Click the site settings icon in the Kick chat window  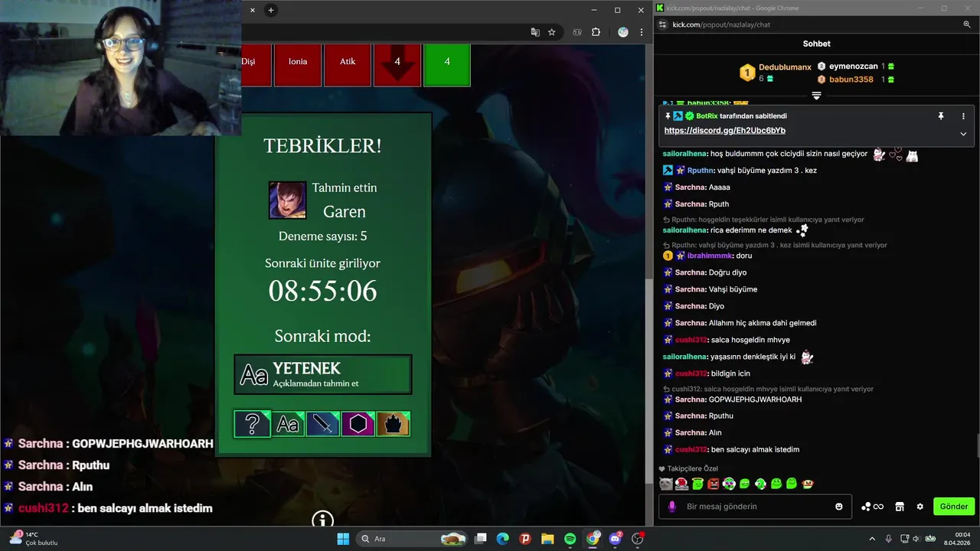click(661, 24)
